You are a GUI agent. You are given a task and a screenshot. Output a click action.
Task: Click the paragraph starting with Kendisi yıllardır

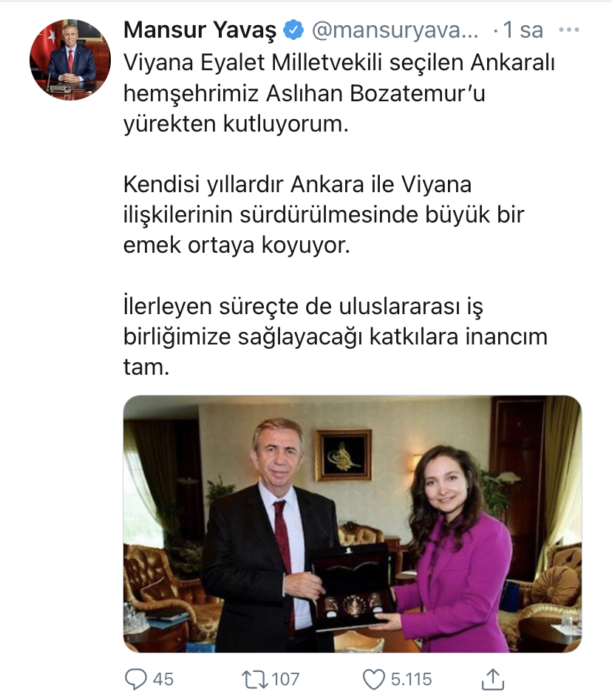(x=324, y=215)
